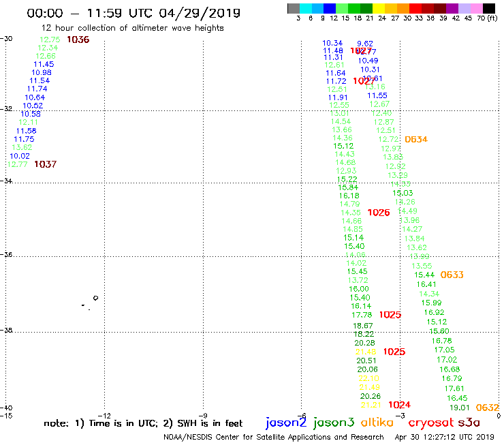Image resolution: width=504 pixels, height=443 pixels.
Task: Pick the purple swatch in the legend
Action: click(x=452, y=8)
